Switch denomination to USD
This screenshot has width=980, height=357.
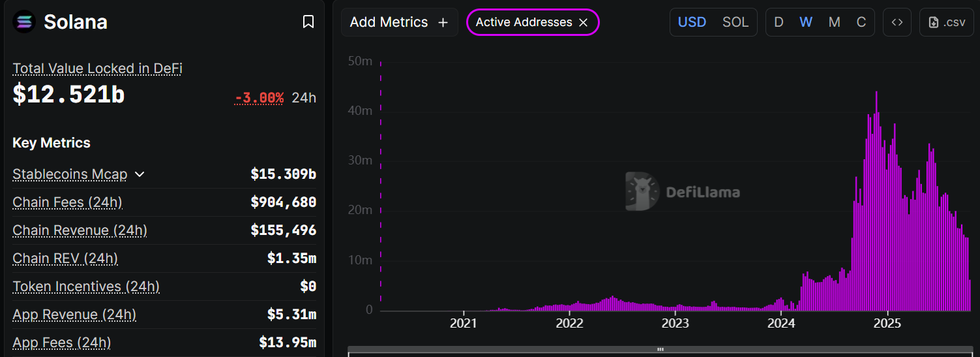coord(692,22)
